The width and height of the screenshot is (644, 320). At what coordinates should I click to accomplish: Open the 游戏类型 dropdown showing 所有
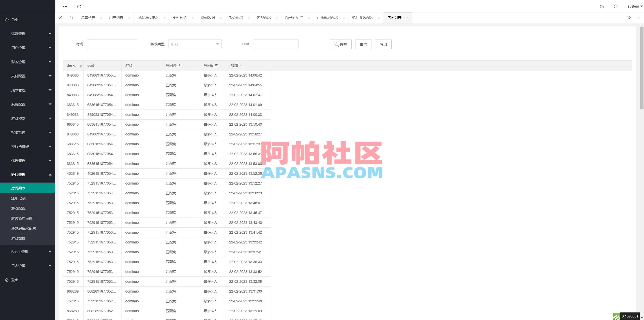tap(194, 44)
